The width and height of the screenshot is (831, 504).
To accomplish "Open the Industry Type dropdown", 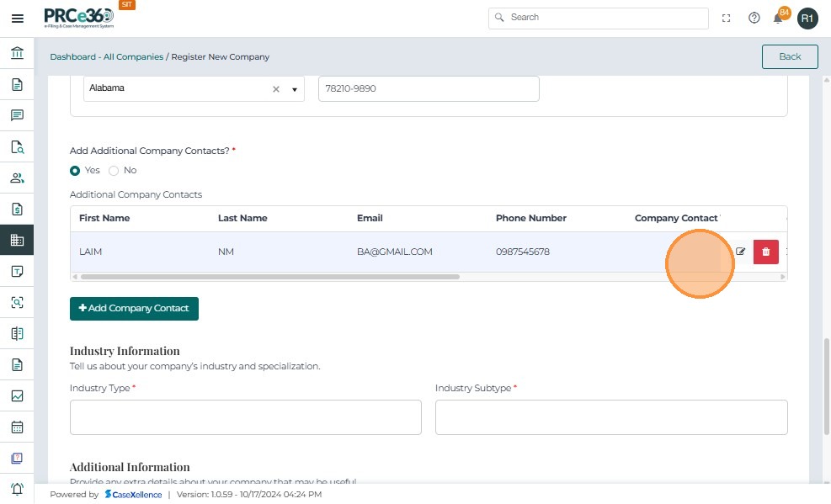I will click(245, 417).
